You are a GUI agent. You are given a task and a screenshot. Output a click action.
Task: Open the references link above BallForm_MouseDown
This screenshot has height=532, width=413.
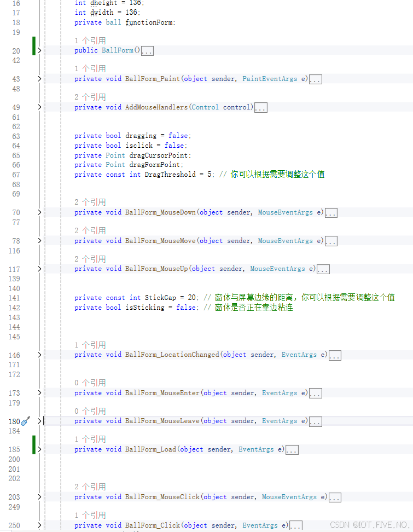tap(90, 203)
